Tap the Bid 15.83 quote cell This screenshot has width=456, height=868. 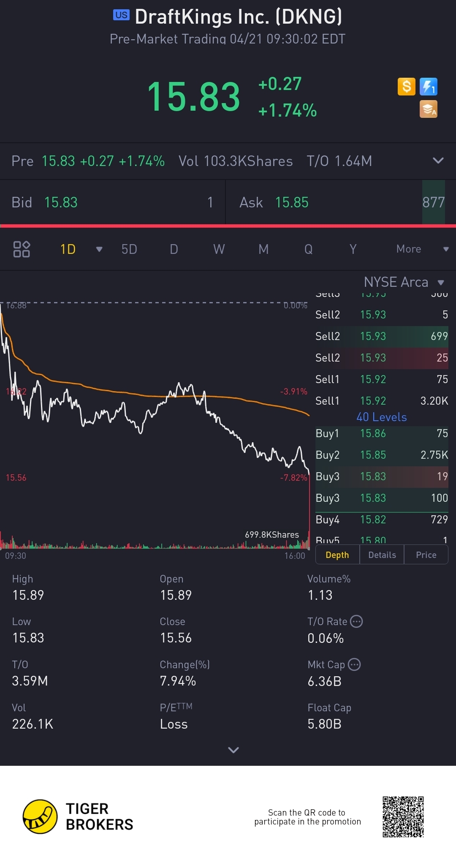pos(113,202)
